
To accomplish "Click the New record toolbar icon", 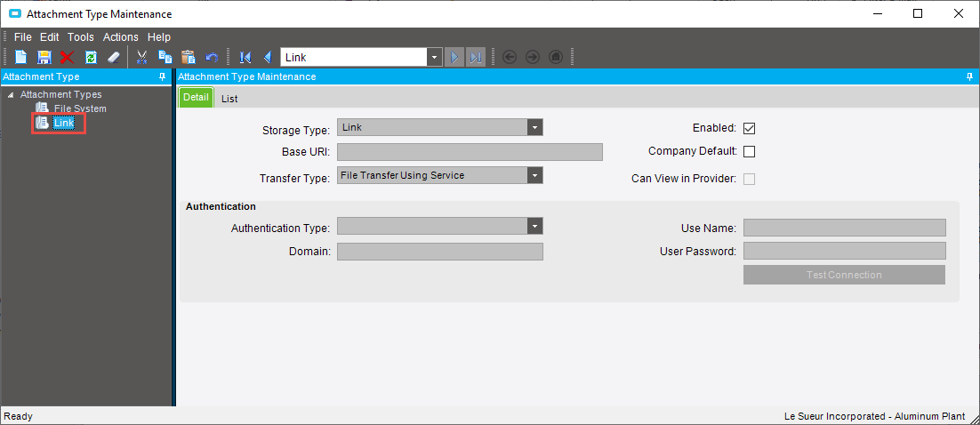I will pos(21,58).
